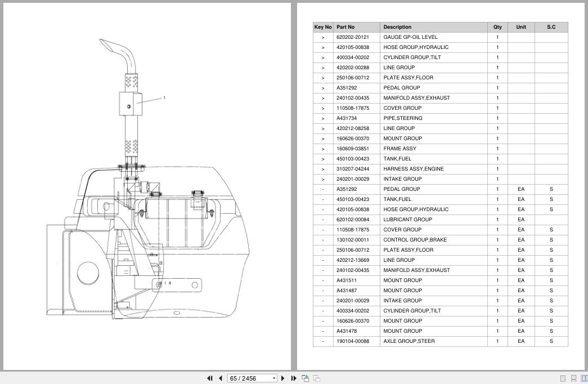Image resolution: width=588 pixels, height=384 pixels.
Task: Click part number 420212-08258
Action: point(352,128)
